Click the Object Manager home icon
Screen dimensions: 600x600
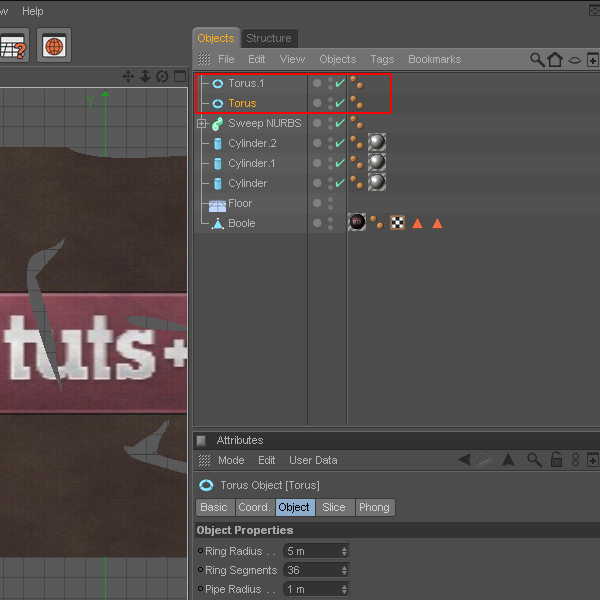point(555,59)
